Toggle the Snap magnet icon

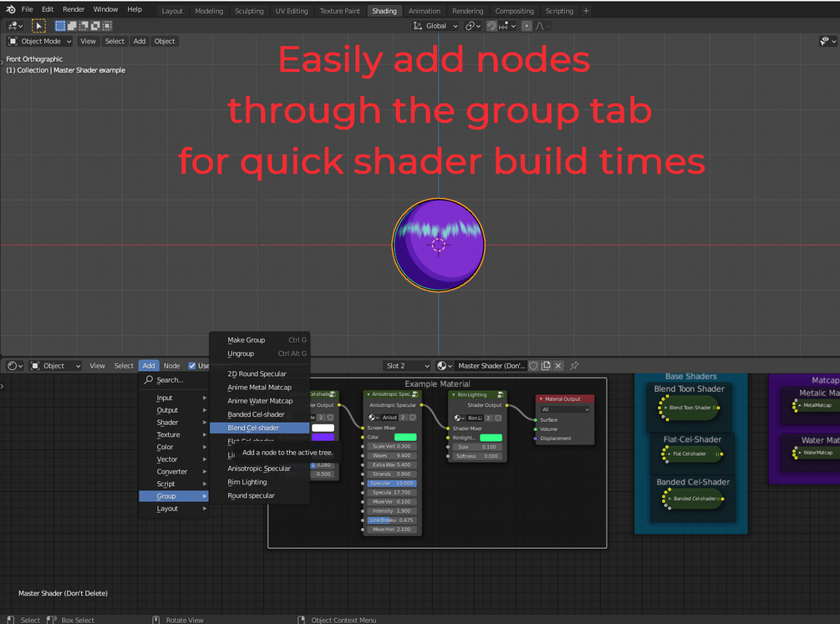point(491,26)
